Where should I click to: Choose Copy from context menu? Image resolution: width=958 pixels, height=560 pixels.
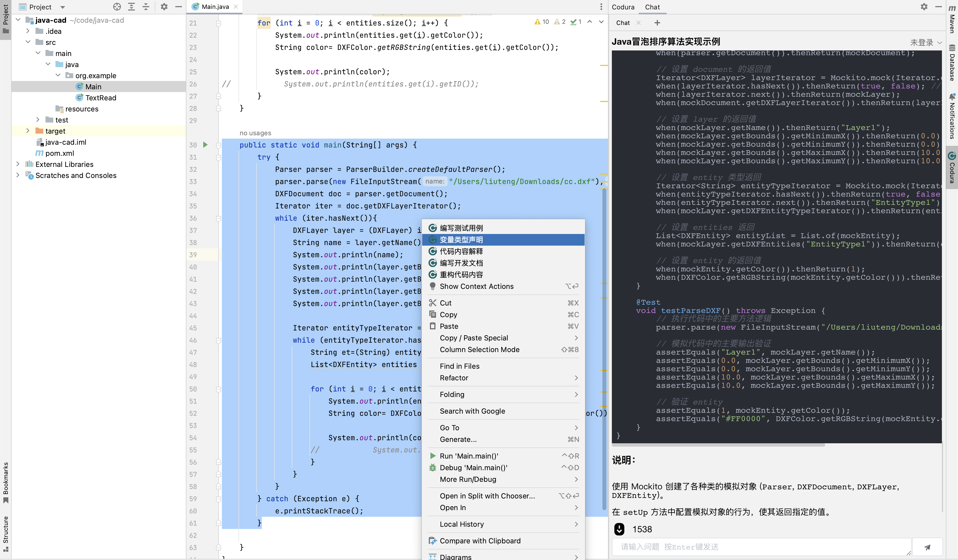click(503, 315)
